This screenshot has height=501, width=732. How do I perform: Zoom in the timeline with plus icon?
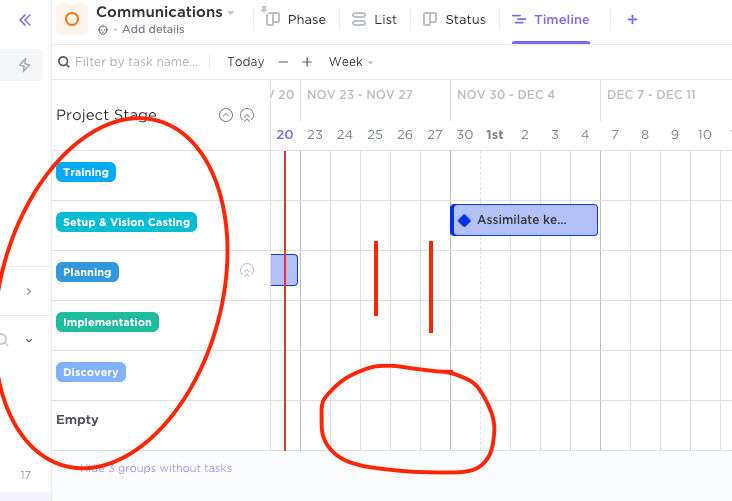click(307, 62)
